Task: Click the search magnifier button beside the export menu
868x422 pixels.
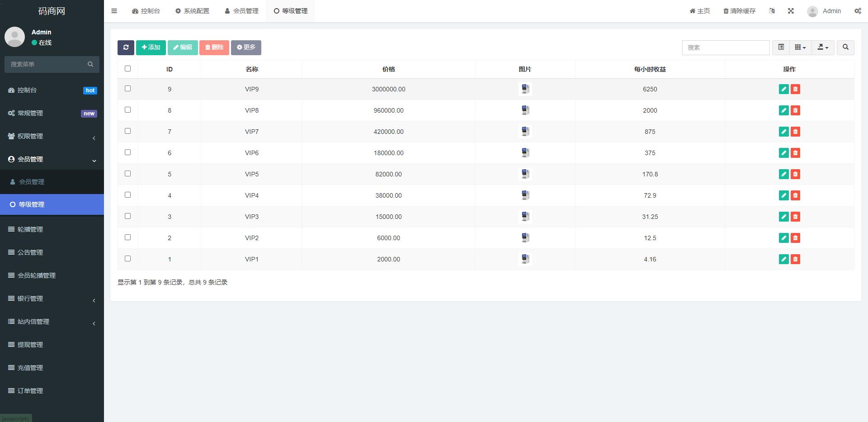Action: click(x=845, y=47)
